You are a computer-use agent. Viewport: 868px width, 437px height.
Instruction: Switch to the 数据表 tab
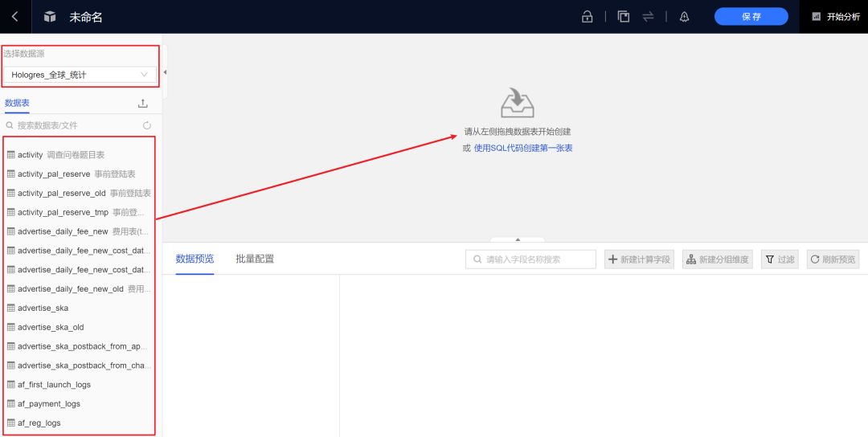click(x=17, y=103)
